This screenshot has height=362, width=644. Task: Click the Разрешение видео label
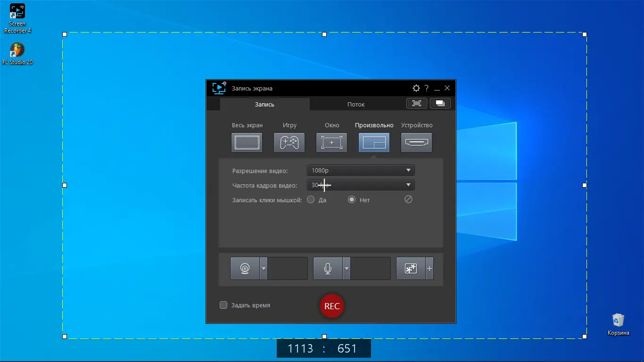point(260,171)
